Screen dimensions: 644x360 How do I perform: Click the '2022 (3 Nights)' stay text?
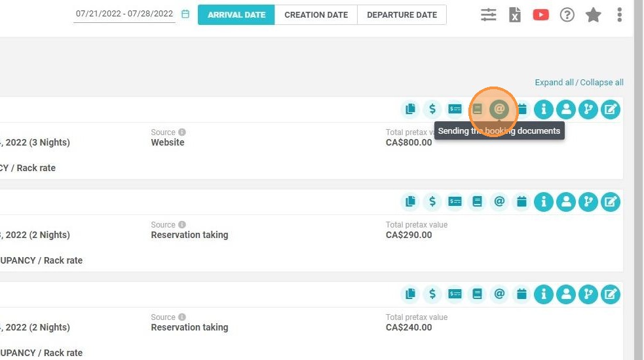38,142
